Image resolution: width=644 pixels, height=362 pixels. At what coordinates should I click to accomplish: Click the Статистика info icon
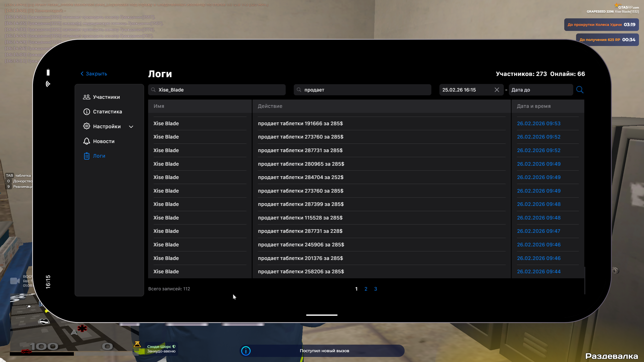[87, 112]
